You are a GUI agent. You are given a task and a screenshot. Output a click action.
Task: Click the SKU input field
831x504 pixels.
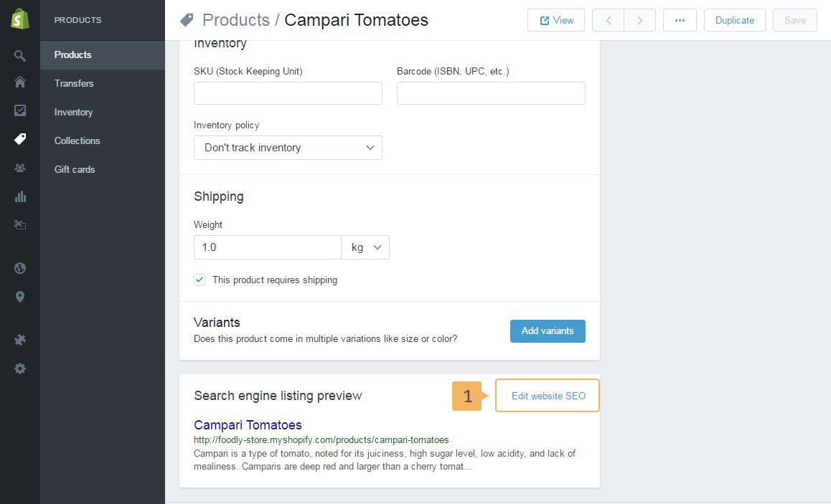(288, 93)
